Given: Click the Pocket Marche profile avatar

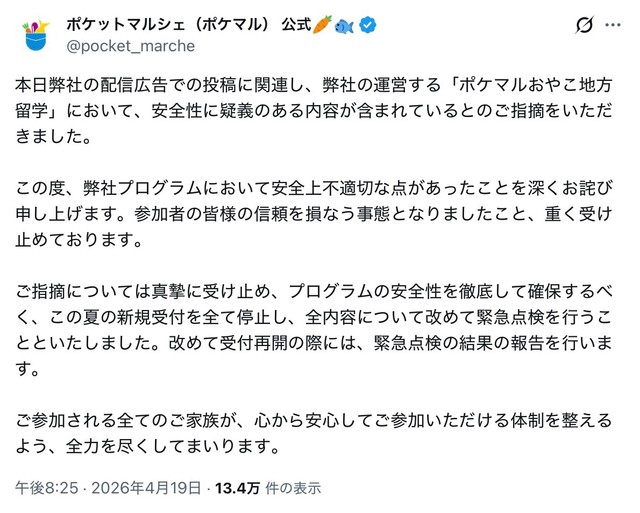Looking at the screenshot, I should coord(39,35).
